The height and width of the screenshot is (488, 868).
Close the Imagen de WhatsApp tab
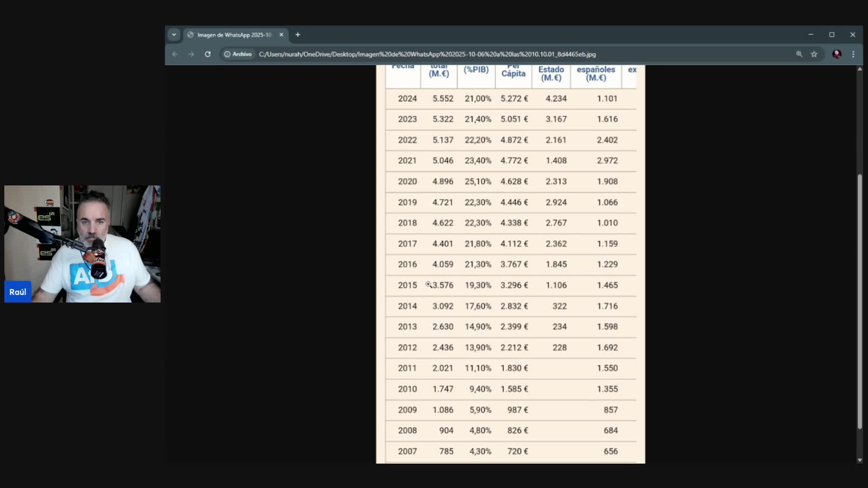[281, 35]
